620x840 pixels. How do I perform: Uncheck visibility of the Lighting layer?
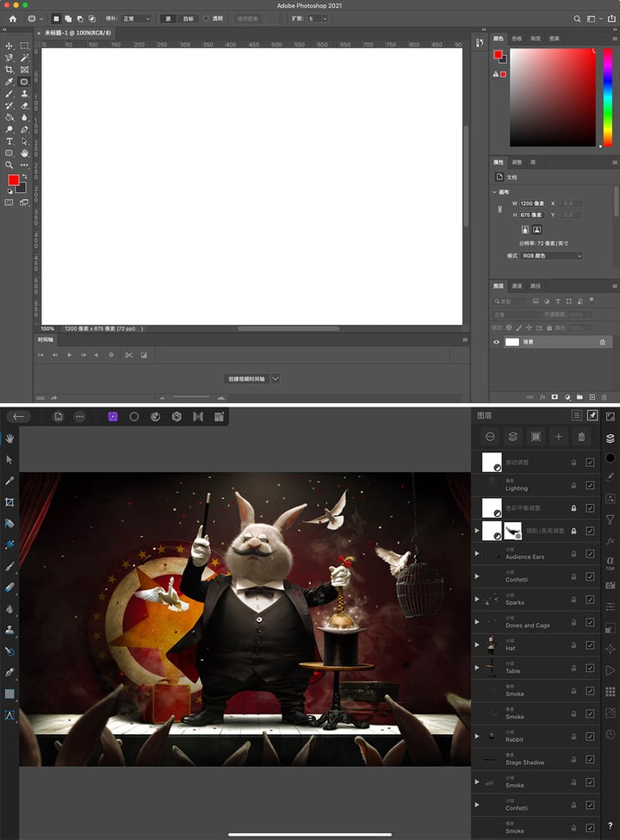590,485
